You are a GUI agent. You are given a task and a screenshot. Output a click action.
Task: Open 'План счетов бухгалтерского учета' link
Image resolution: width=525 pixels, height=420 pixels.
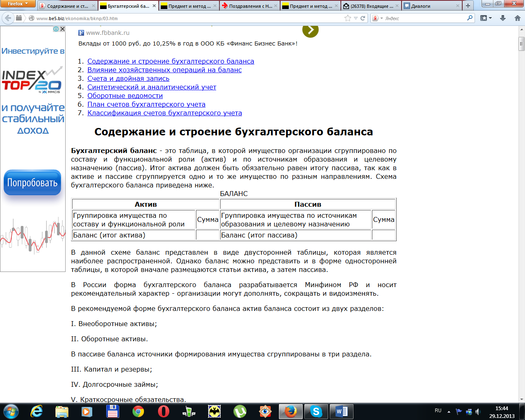pyautogui.click(x=146, y=104)
